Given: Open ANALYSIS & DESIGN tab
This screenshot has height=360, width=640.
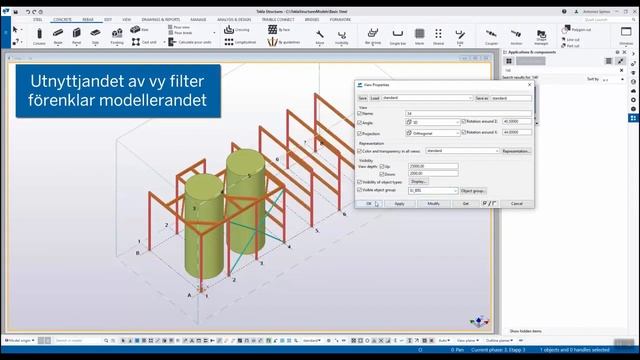Looking at the screenshot, I should click(x=234, y=20).
